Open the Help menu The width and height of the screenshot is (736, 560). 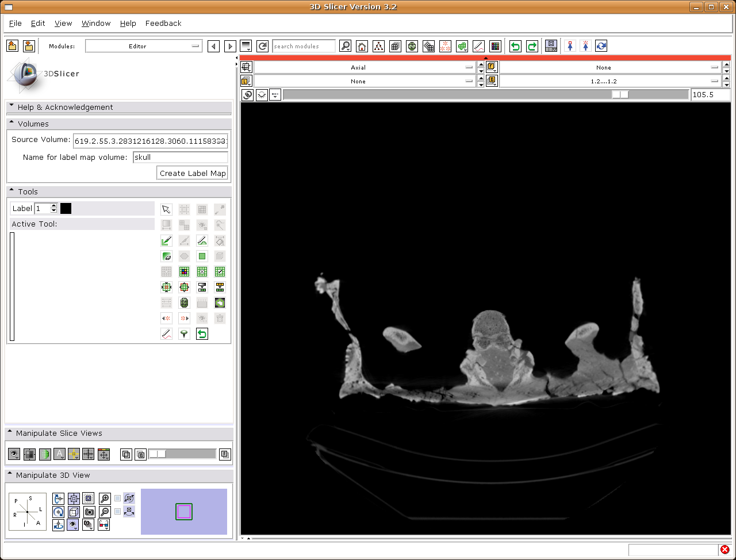(x=128, y=23)
